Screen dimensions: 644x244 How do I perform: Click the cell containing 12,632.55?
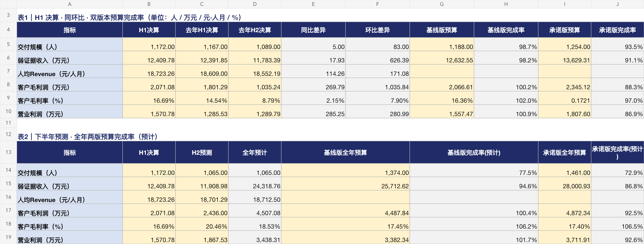[x=442, y=58]
